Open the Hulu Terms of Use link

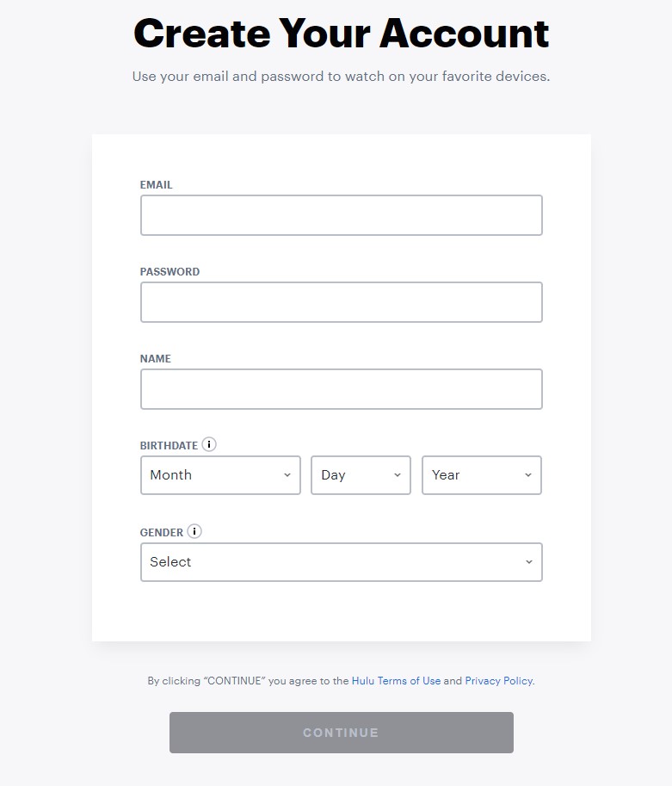pyautogui.click(x=396, y=681)
